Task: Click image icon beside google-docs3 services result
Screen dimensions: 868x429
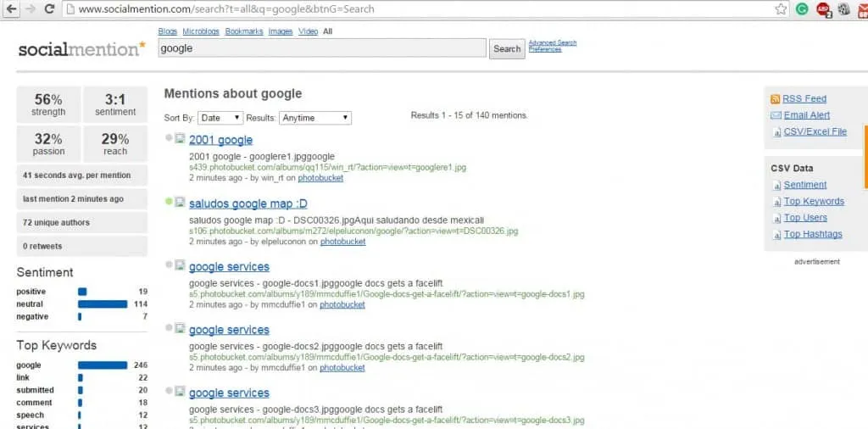Action: click(x=180, y=392)
